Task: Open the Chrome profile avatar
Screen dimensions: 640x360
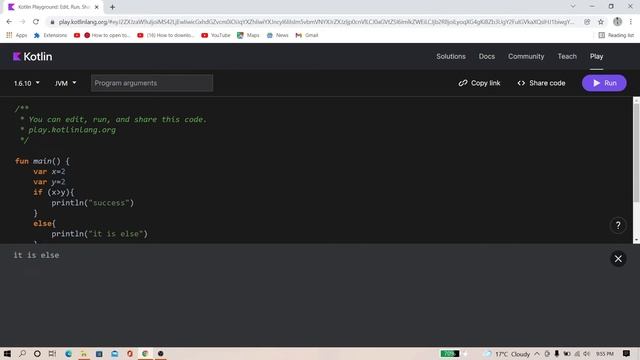Action: pyautogui.click(x=617, y=22)
